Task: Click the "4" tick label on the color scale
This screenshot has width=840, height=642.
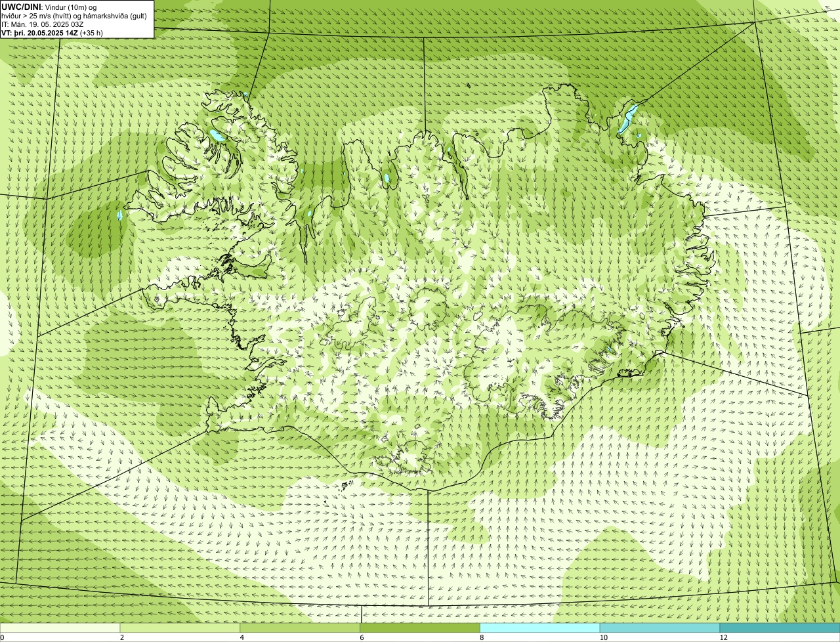Action: (241, 637)
